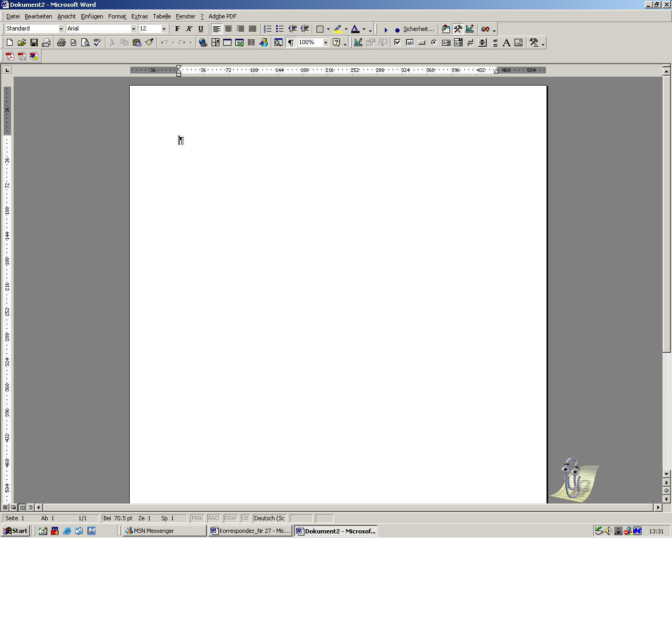Open the font size dropdown
672x630 pixels.
pyautogui.click(x=164, y=29)
